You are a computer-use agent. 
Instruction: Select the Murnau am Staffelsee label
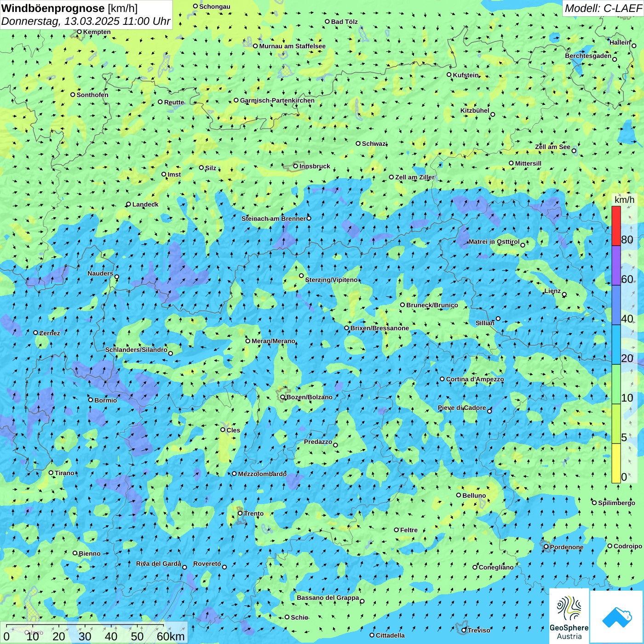(292, 46)
